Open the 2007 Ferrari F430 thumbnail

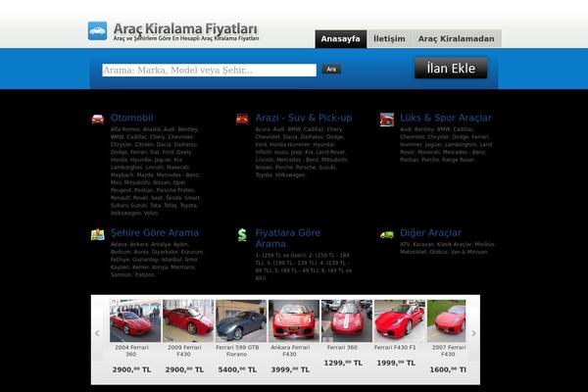point(446,320)
